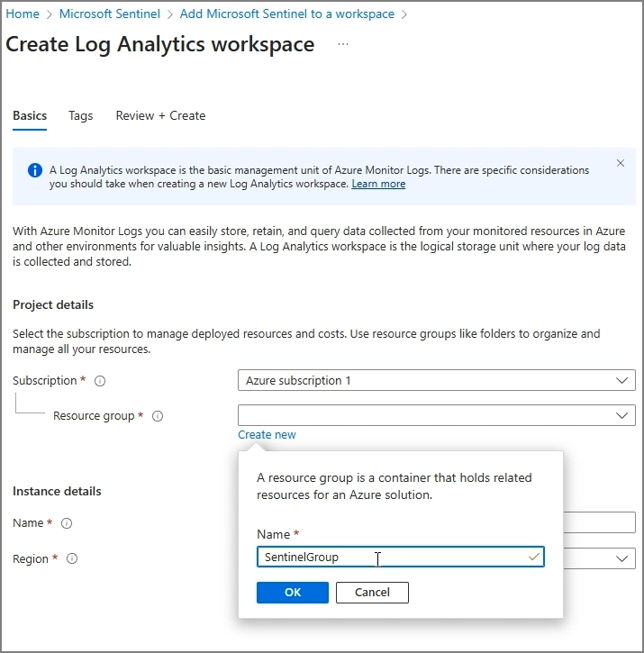
Task: Click the SentinelGroup name input field
Action: click(x=401, y=557)
